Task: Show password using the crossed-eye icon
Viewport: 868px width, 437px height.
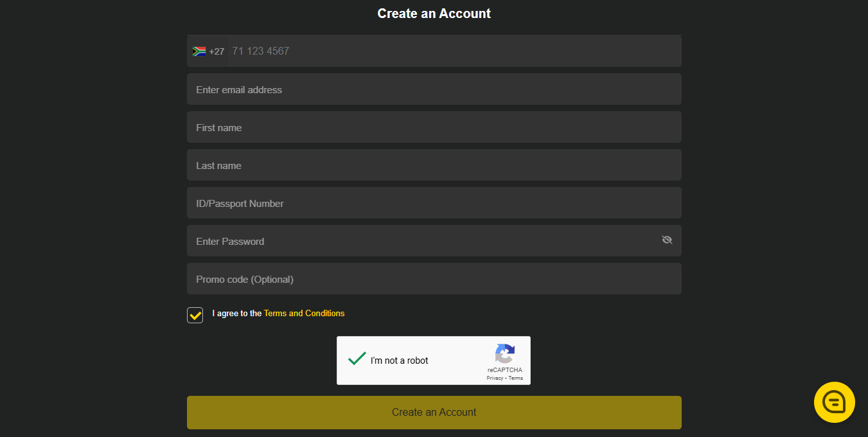Action: click(x=667, y=240)
